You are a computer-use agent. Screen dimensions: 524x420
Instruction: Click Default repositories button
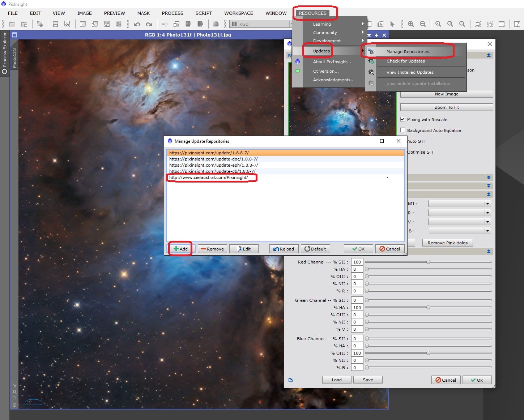pos(315,249)
